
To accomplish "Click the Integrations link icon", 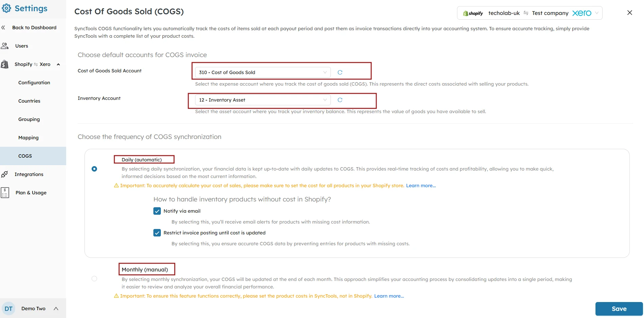I will (x=5, y=174).
